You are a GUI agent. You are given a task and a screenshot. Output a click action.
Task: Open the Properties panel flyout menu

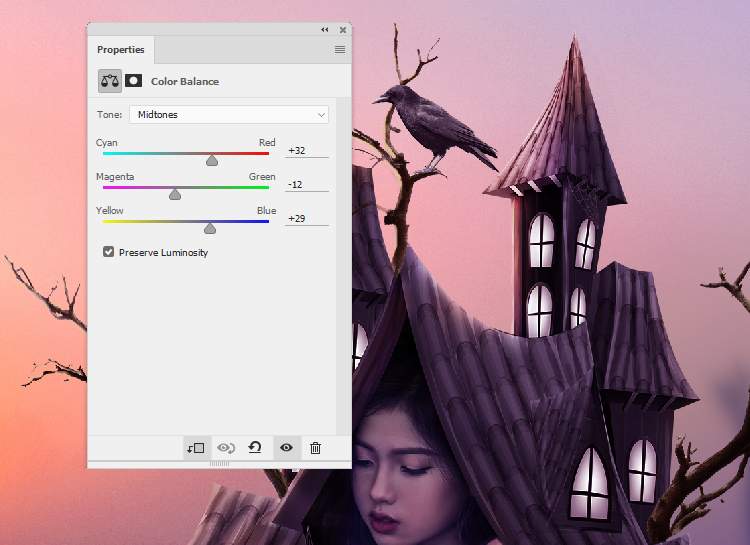coord(340,49)
